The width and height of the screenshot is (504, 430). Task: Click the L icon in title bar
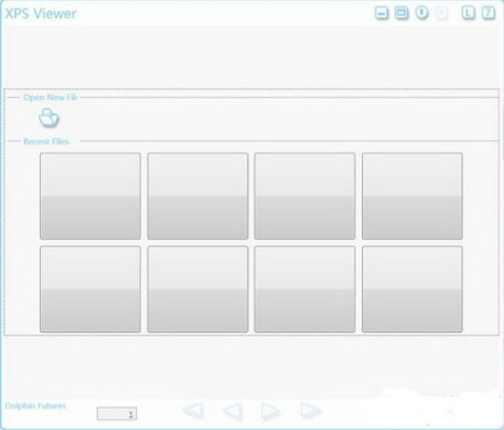pos(468,13)
